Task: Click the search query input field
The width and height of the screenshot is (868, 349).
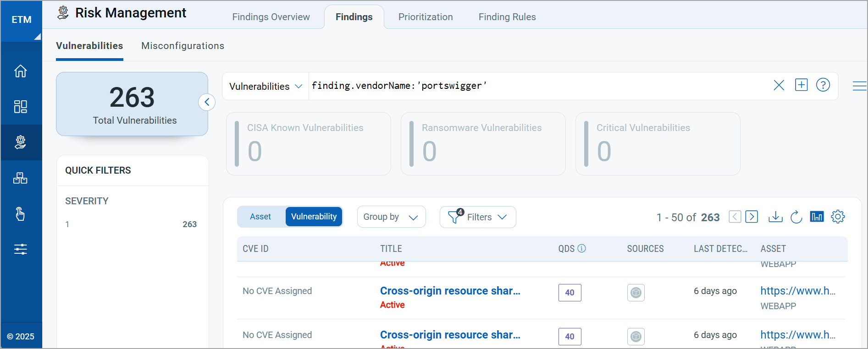Action: coord(536,86)
